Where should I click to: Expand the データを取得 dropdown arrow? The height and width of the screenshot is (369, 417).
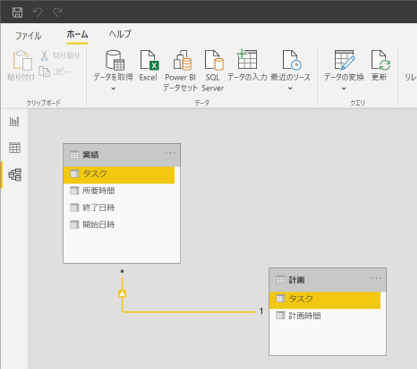click(x=113, y=89)
